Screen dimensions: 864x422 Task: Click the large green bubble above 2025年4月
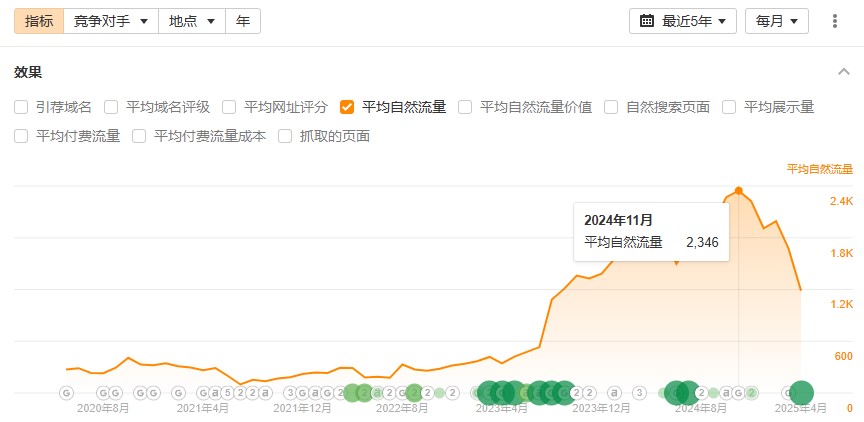pos(801,393)
